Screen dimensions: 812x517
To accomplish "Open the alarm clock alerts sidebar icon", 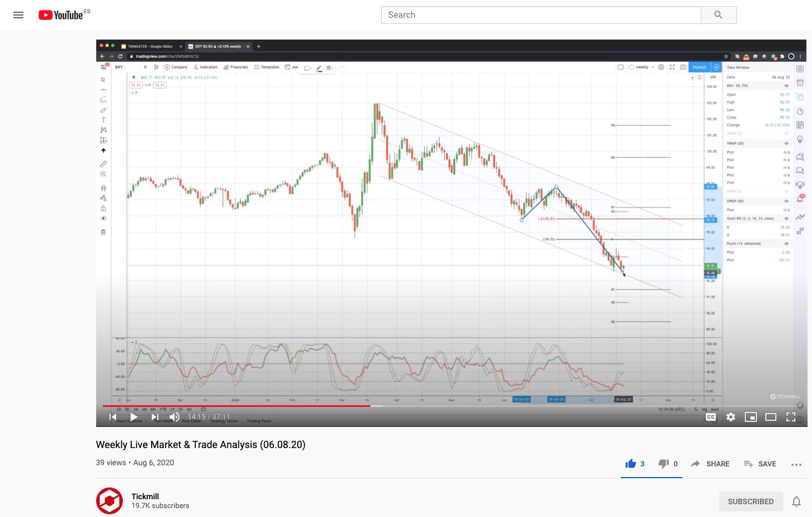I will [800, 82].
